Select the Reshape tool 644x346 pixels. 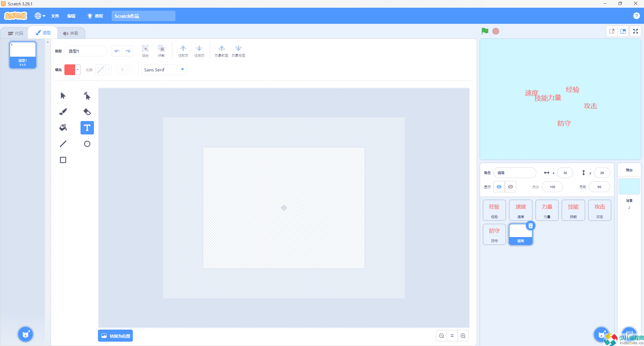87,96
